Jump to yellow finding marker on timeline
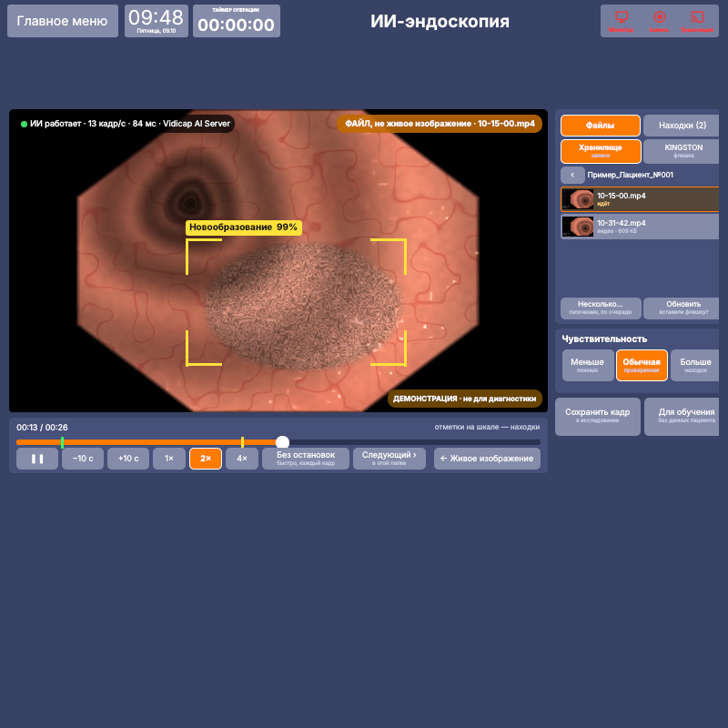Image resolution: width=728 pixels, height=728 pixels. [x=242, y=442]
